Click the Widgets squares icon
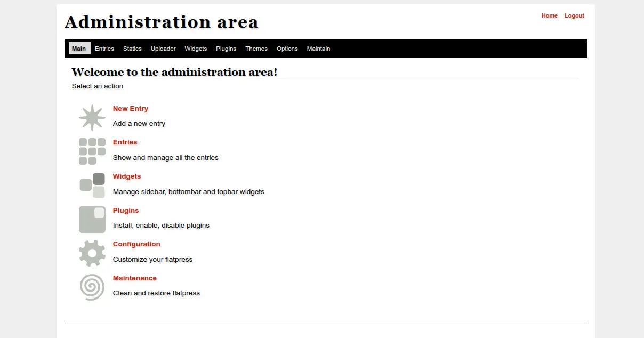Screen dimensions: 644x338 point(92,186)
